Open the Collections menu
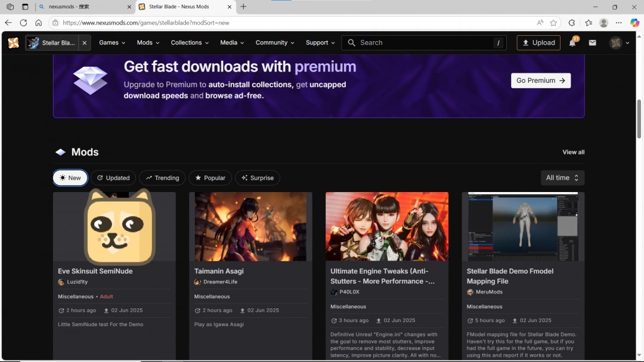The image size is (644, 362). [190, 43]
